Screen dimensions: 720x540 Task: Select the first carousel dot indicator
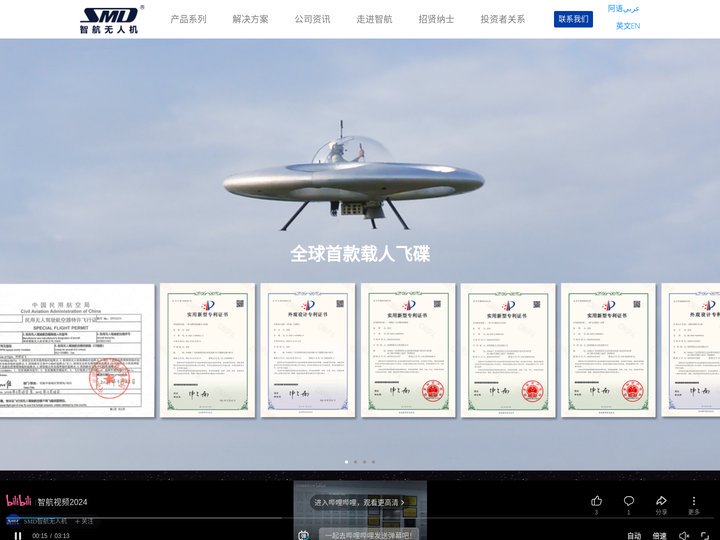(x=346, y=462)
